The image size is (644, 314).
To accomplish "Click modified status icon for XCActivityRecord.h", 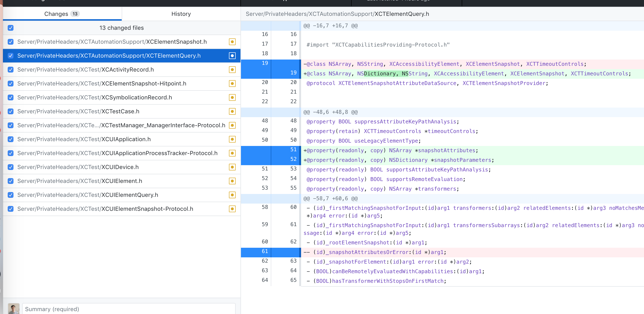I will pos(232,70).
